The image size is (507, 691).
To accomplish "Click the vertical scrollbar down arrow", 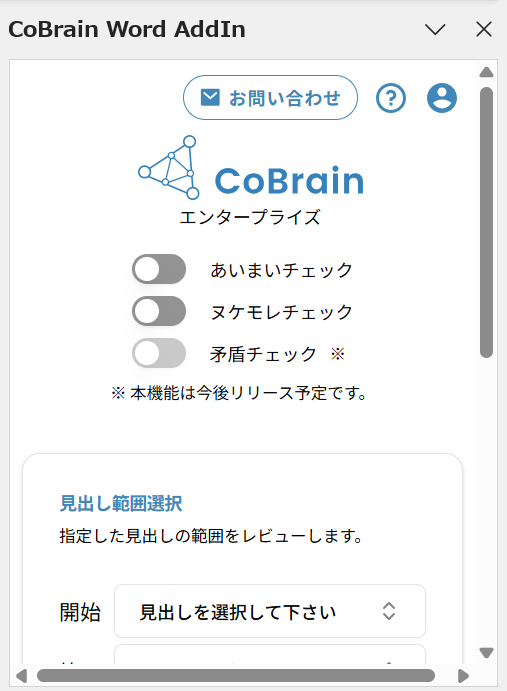I will (486, 653).
